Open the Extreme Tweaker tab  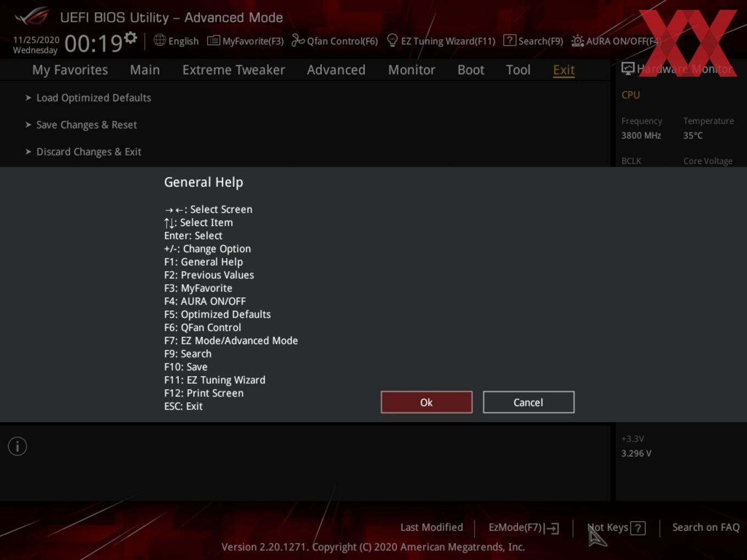(233, 70)
